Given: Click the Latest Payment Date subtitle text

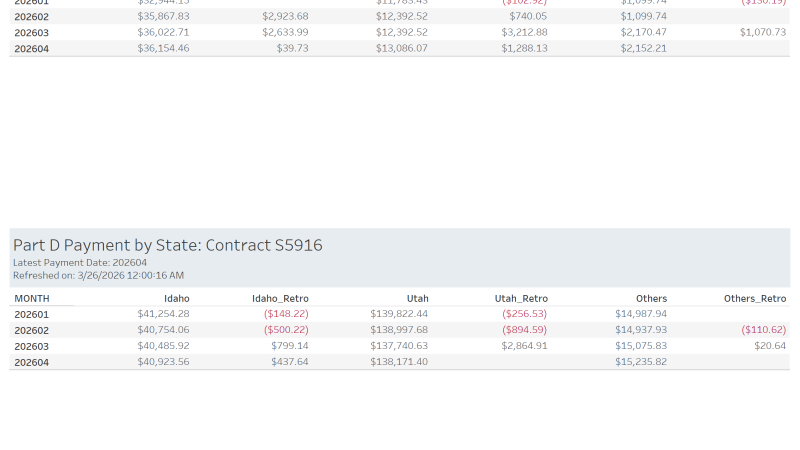Looking at the screenshot, I should [x=80, y=263].
